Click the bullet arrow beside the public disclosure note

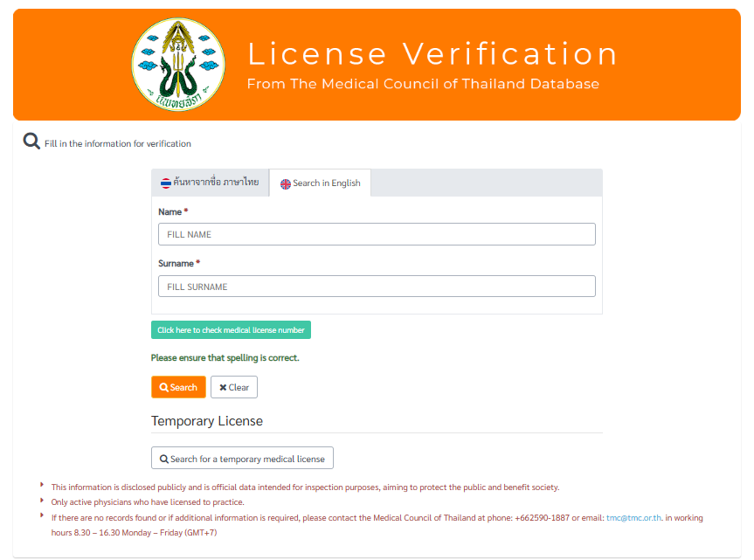(x=42, y=486)
